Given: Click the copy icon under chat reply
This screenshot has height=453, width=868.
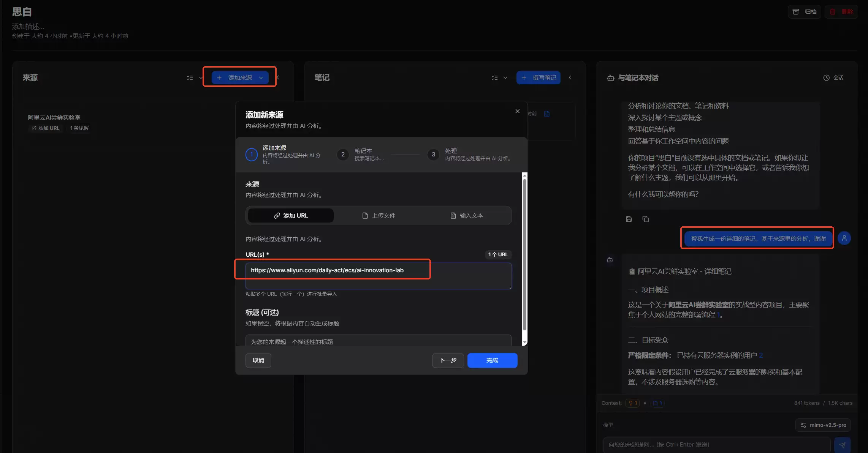Looking at the screenshot, I should click(645, 219).
